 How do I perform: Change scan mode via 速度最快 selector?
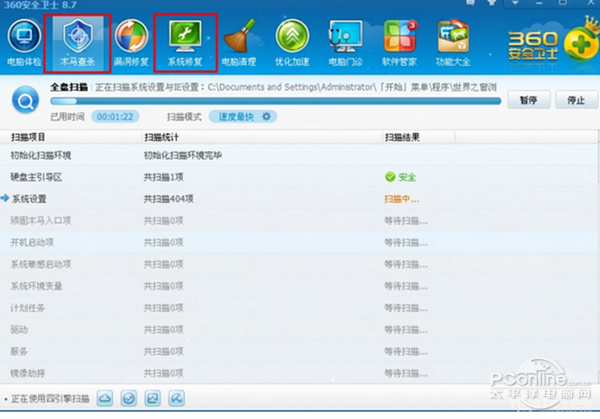coord(243,116)
